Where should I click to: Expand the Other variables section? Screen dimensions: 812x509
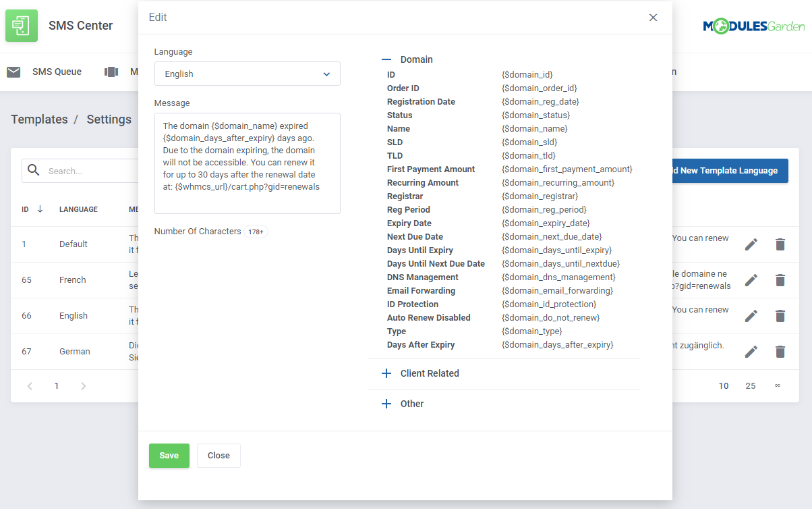386,404
